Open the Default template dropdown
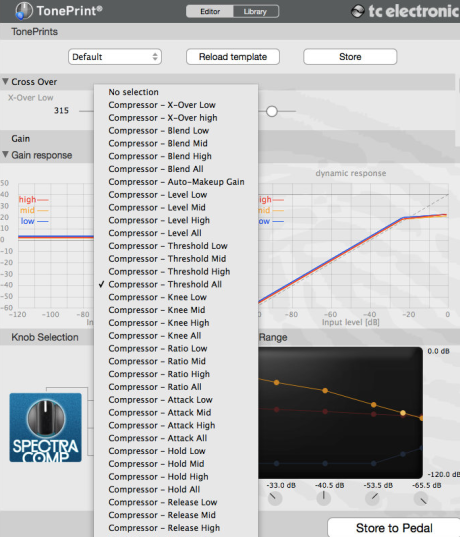Viewport: 460px width, 537px height. 115,57
